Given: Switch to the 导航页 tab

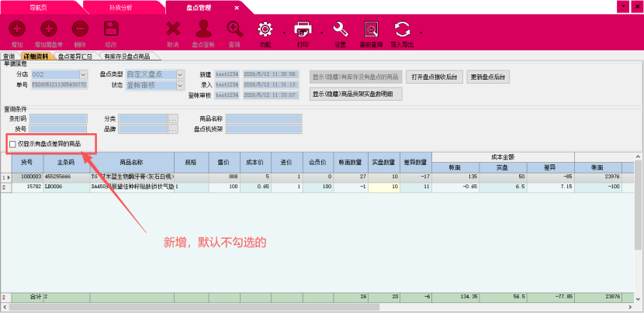Looking at the screenshot, I should coord(38,8).
